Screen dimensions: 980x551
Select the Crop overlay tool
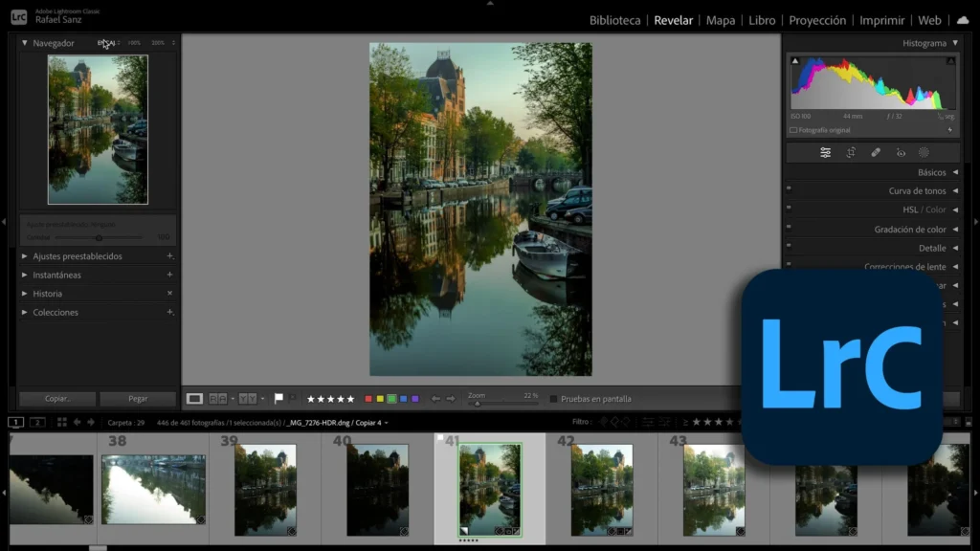tap(850, 152)
